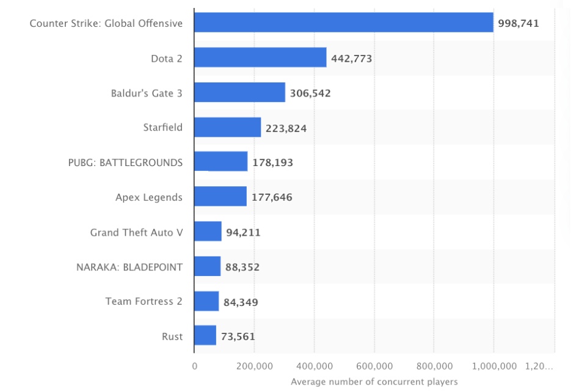Click the Average number of concurrent players title
Screen dimensions: 579x392
(x=374, y=382)
